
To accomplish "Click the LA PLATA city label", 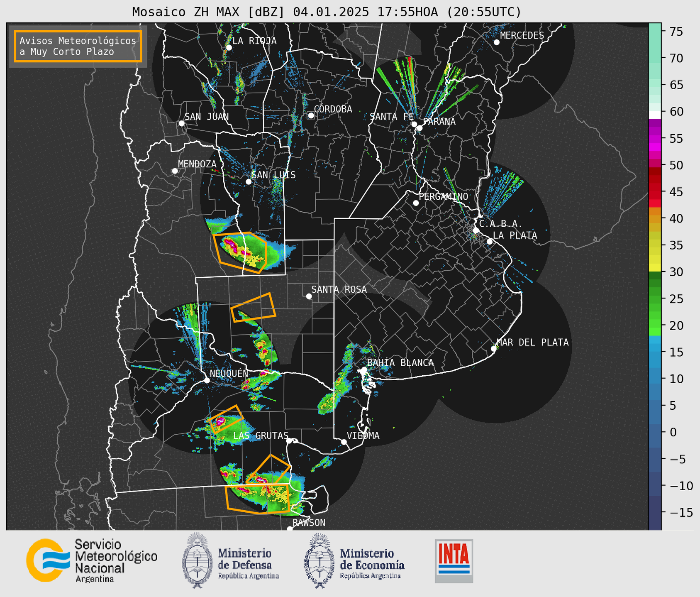I will (515, 235).
